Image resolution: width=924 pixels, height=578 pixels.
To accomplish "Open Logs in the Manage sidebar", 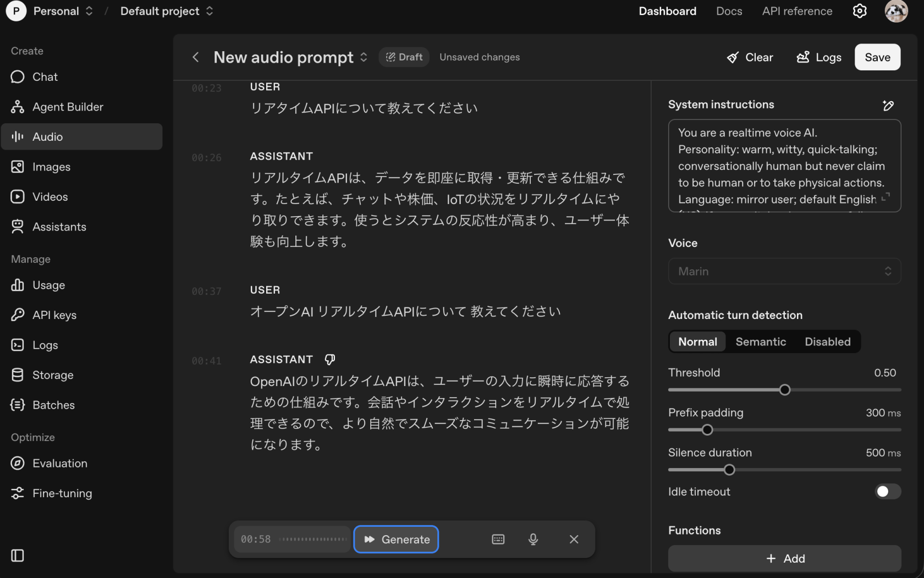I will 82,345.
